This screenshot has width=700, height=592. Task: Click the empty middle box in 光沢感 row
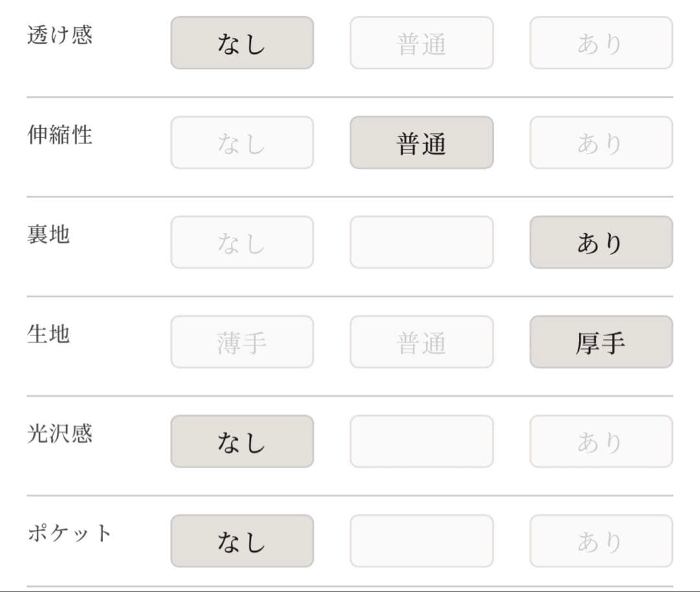(421, 442)
